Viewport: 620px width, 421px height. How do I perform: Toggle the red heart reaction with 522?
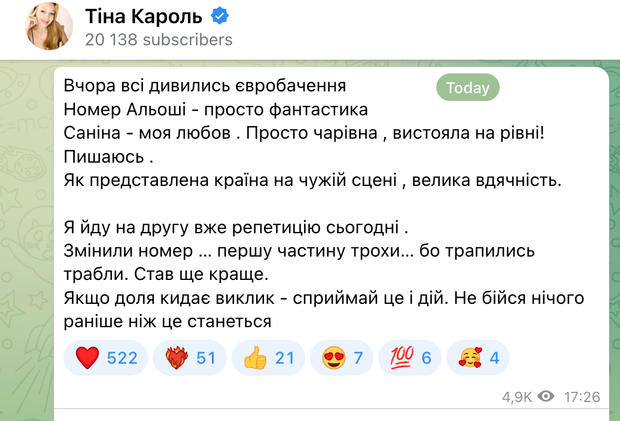pyautogui.click(x=106, y=358)
